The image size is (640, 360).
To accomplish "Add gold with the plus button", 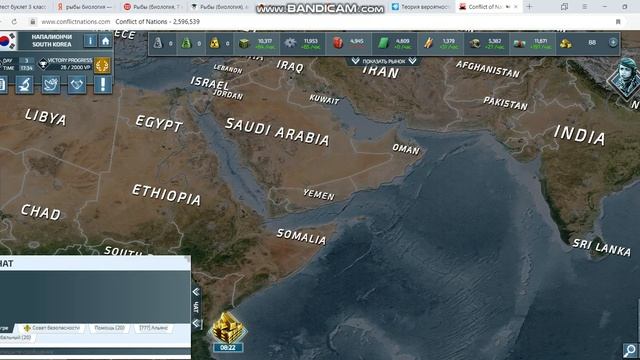I will 613,42.
